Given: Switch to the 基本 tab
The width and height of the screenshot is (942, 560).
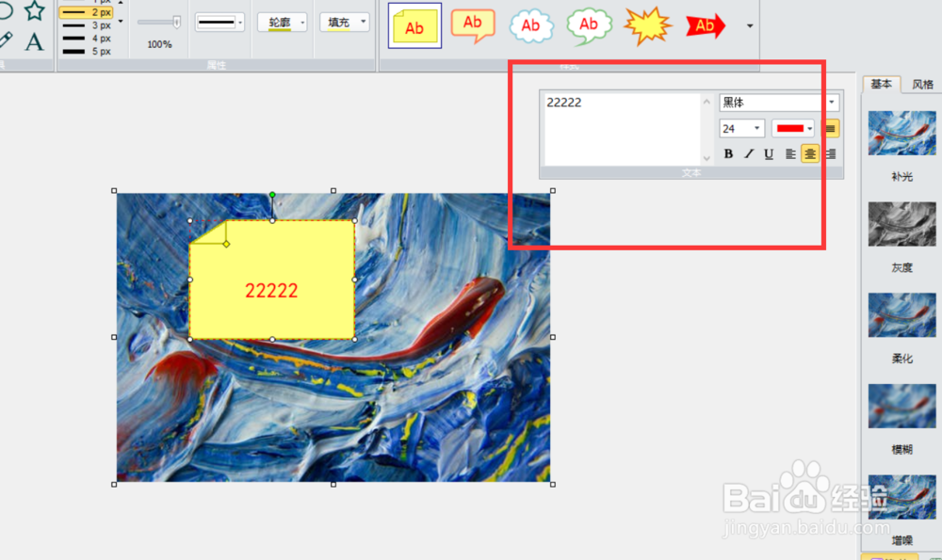Looking at the screenshot, I should pyautogui.click(x=882, y=84).
